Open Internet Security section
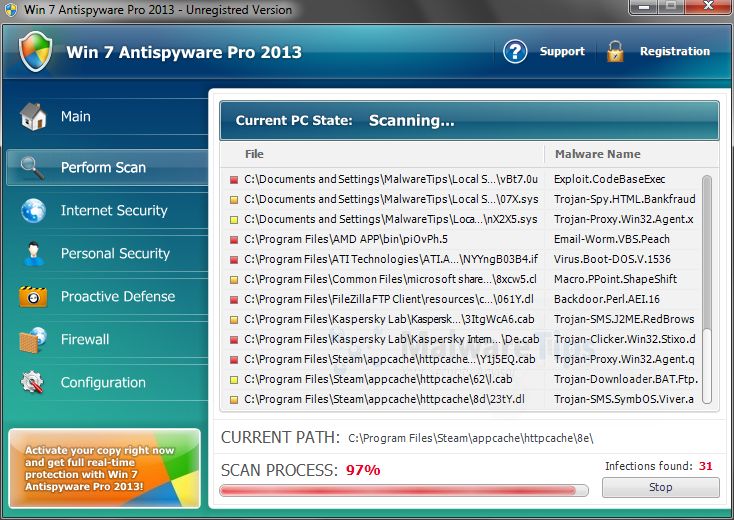Screen dimensions: 734x520 (x=107, y=211)
